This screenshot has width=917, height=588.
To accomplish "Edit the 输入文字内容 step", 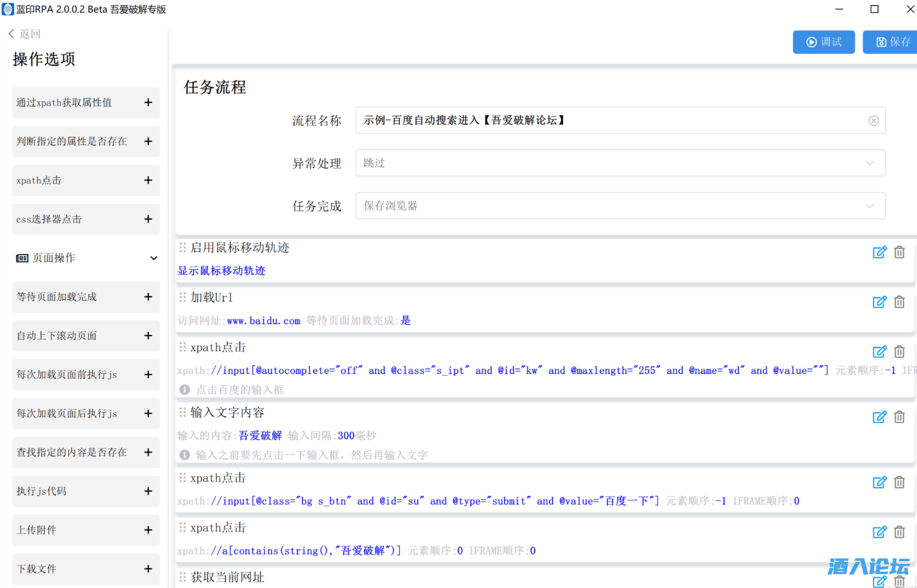I will coord(879,417).
